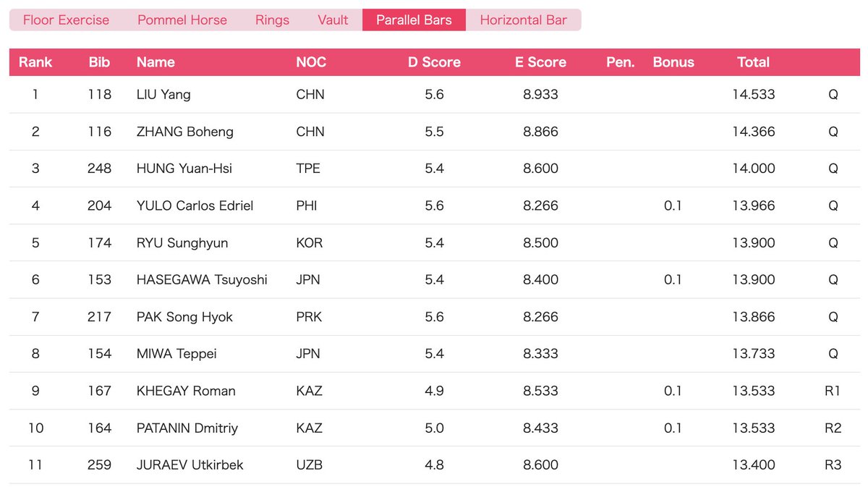Click the Name column header
The image size is (868, 492).
tap(156, 62)
